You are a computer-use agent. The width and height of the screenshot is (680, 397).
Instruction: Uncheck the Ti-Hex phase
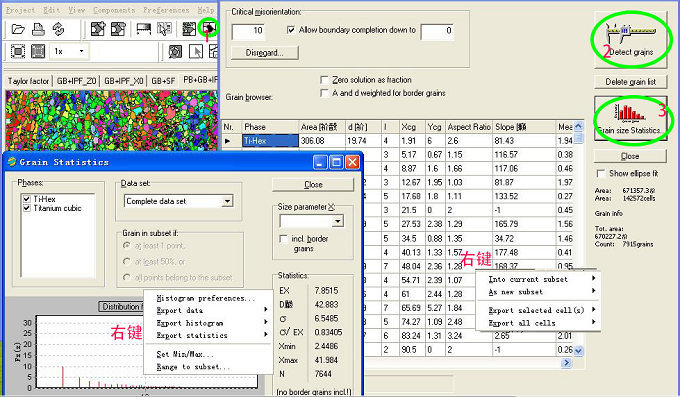27,199
